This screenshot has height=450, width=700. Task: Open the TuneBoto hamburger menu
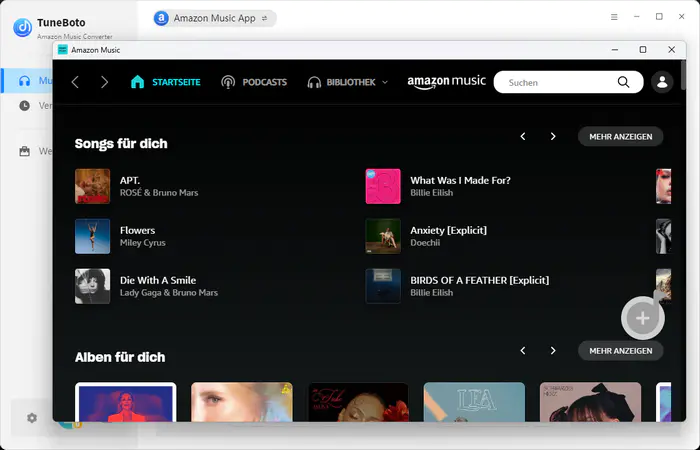[614, 17]
